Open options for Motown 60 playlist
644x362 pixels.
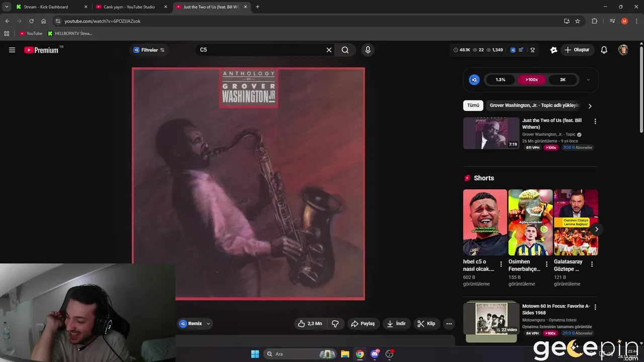click(x=595, y=307)
